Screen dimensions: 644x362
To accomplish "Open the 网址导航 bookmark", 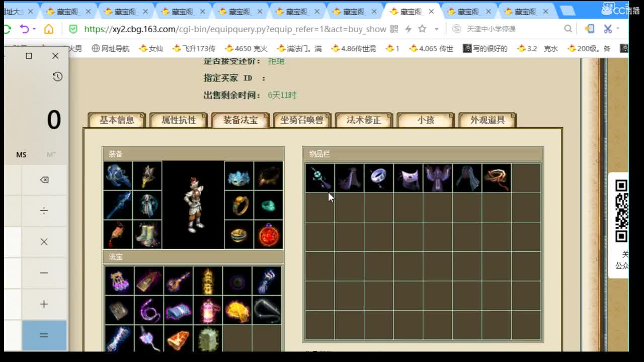I will pos(111,49).
